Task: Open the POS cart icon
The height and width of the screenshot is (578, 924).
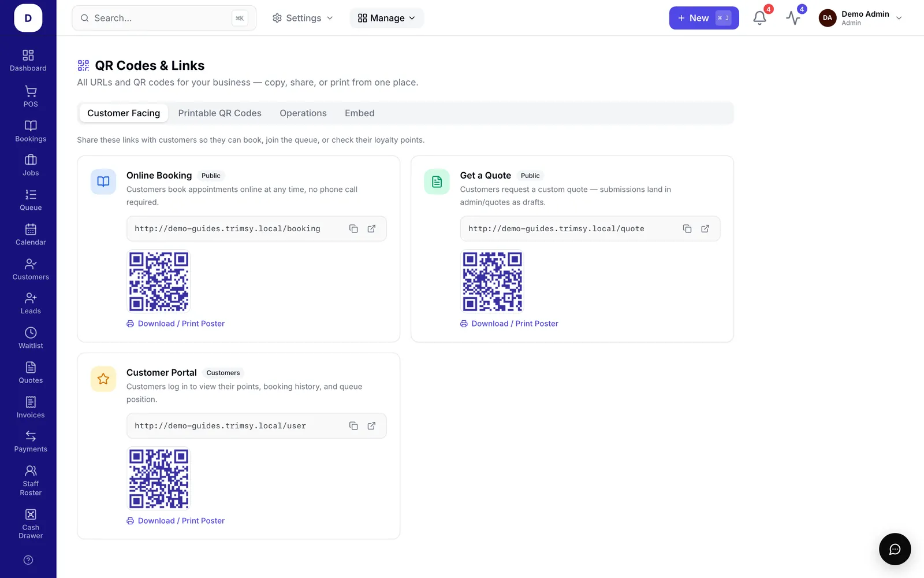Action: (x=31, y=96)
